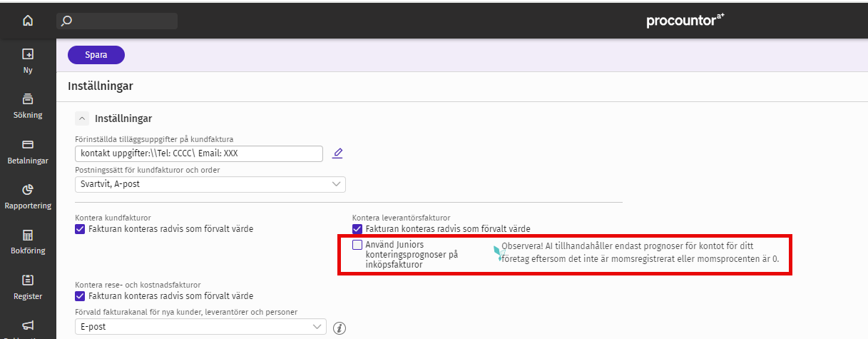This screenshot has width=868, height=339.
Task: Click 'Kontera rese- och kostnadsfakturor' label
Action: point(138,284)
